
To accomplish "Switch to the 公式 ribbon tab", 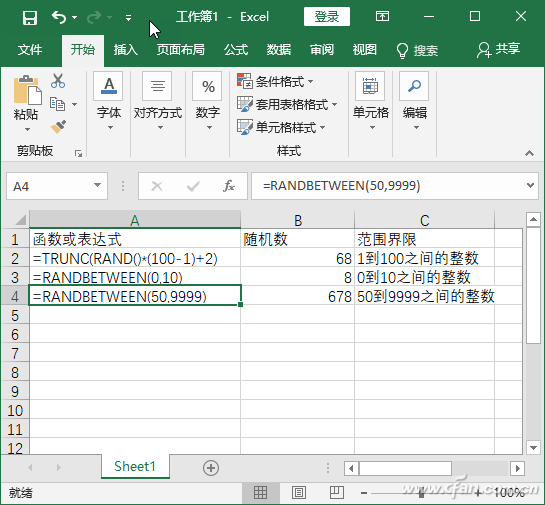I will 236,50.
